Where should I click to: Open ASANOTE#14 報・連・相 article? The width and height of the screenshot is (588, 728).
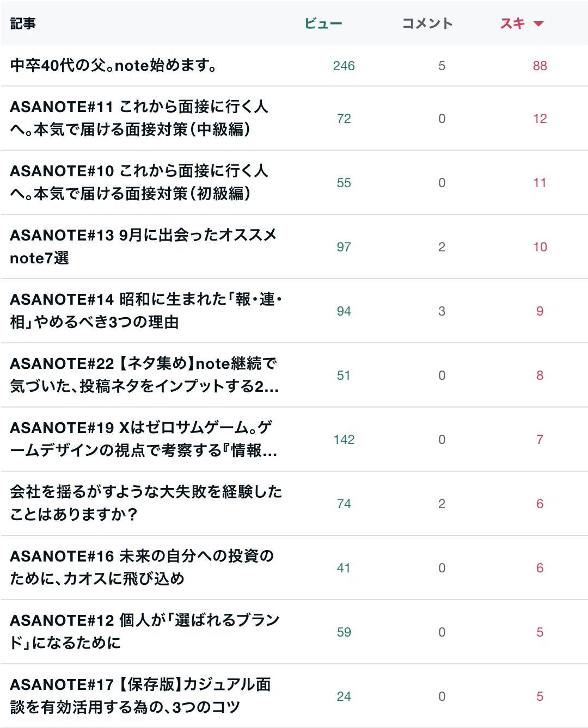146,311
